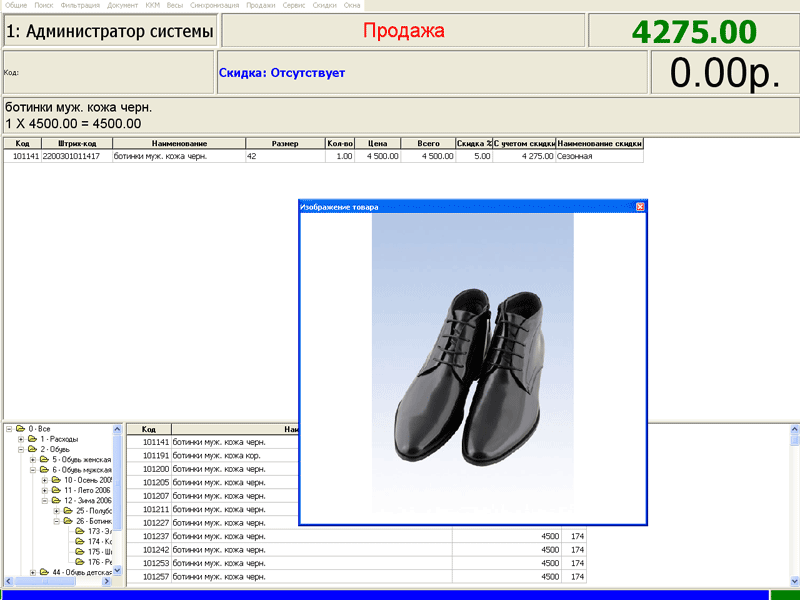Collapse the '12 - Зима 2006' tree node

point(45,501)
